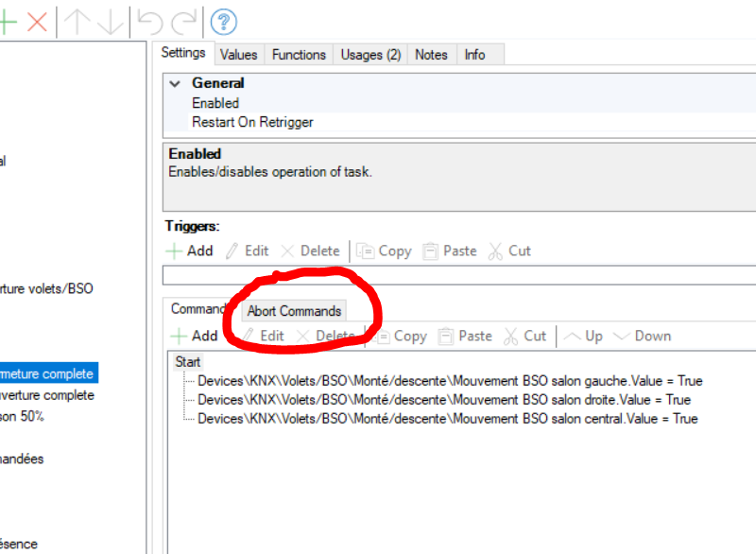
Task: Select the BSO salon gauche command line
Action: coord(449,381)
